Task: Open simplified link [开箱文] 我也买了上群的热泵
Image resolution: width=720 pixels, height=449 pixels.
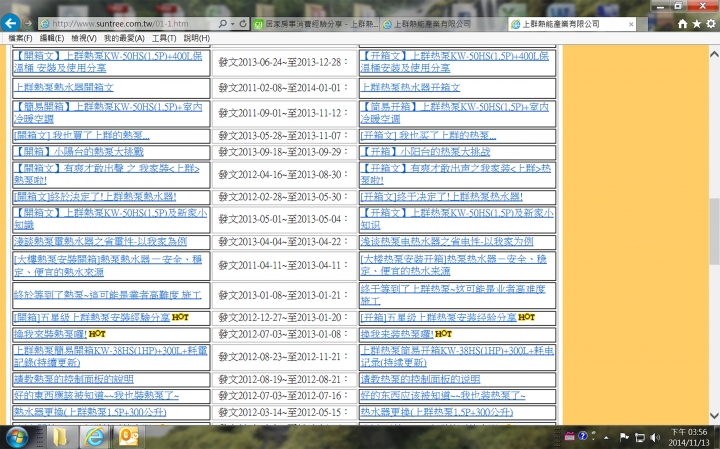Action: (x=428, y=135)
